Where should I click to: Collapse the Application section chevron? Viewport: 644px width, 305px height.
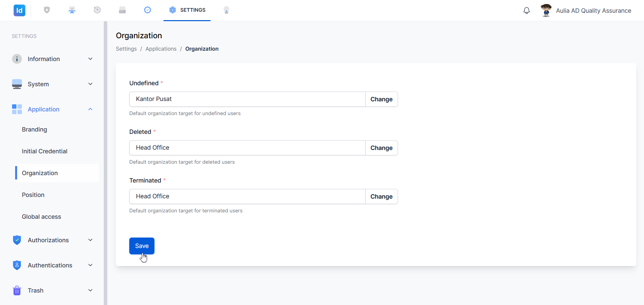(x=90, y=109)
